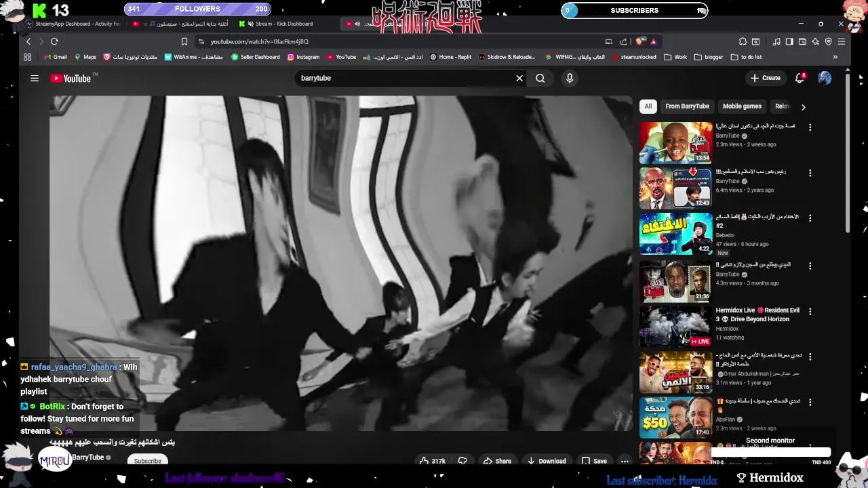Viewport: 868px width, 488px height.
Task: Open the account avatar menu
Action: 825,78
